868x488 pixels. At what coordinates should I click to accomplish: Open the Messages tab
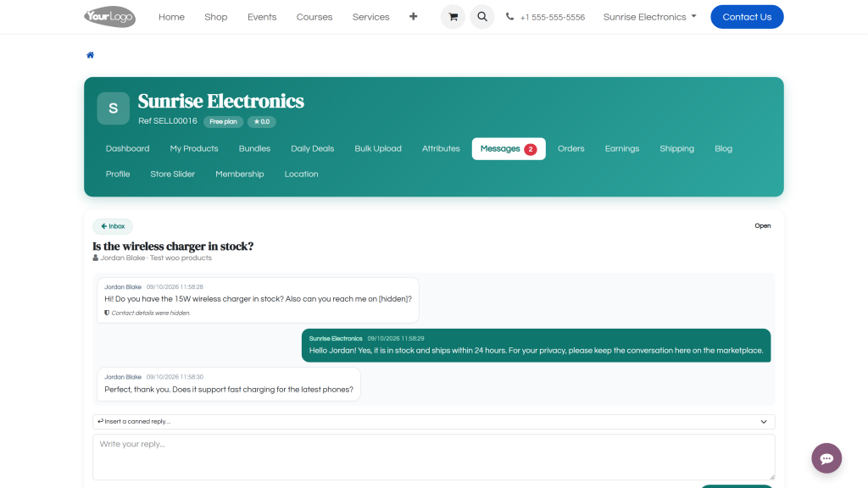tap(509, 149)
